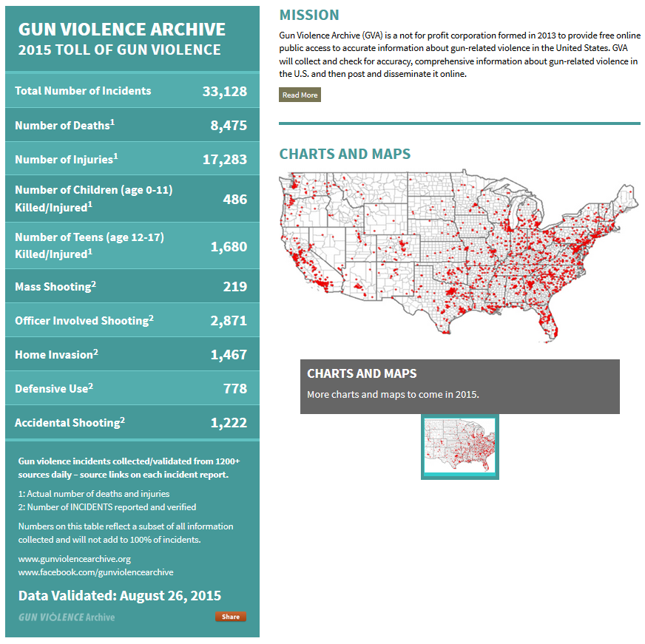The width and height of the screenshot is (645, 644).
Task: Click the small US map thumbnail
Action: point(459,447)
